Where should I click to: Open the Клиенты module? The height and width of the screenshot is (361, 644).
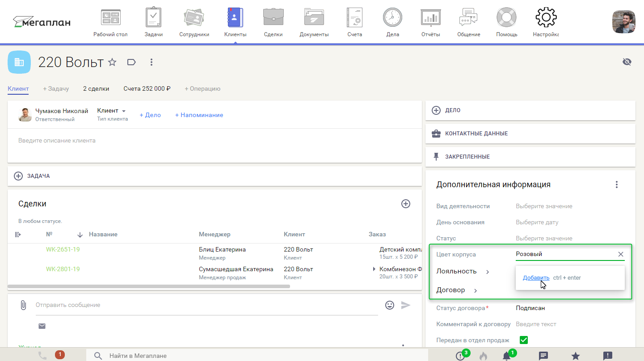[x=235, y=22]
